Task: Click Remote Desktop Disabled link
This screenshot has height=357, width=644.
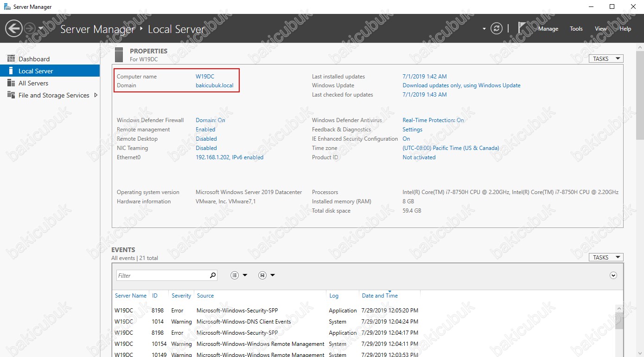Action: coord(206,139)
